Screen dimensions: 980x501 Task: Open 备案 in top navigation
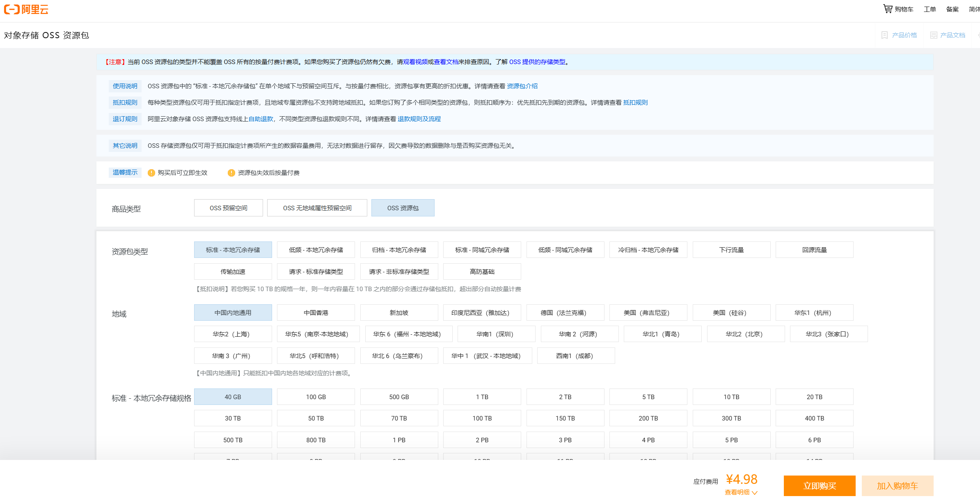tap(953, 9)
